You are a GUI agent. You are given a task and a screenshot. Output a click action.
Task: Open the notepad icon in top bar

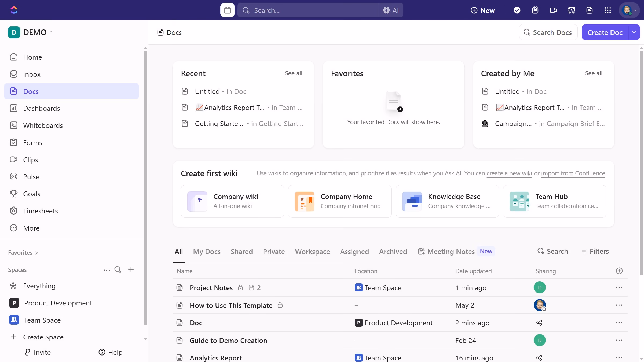click(x=535, y=10)
